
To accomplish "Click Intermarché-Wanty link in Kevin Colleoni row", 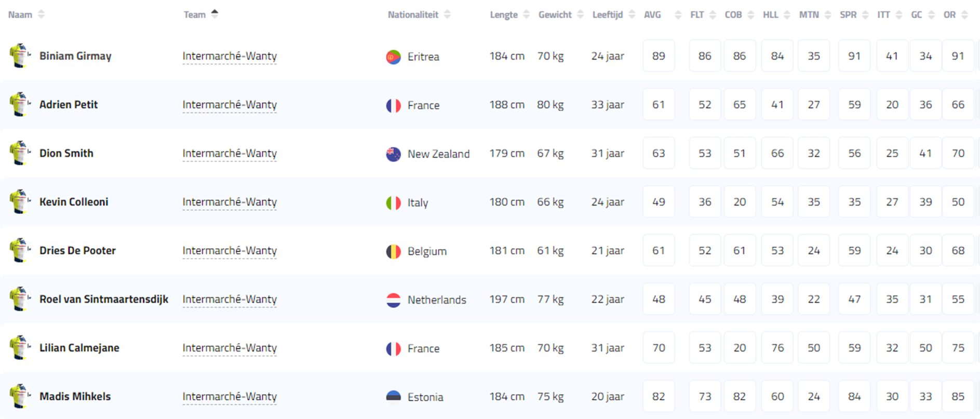I will (x=230, y=202).
